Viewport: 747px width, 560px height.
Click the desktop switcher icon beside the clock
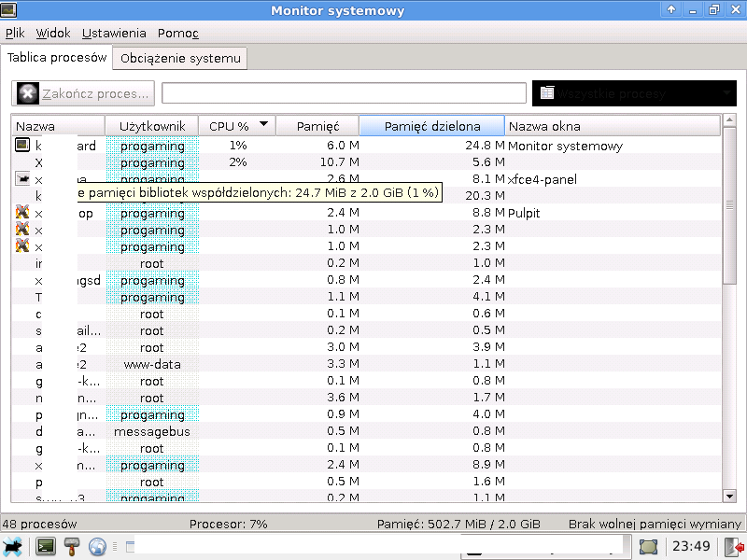pos(648,547)
